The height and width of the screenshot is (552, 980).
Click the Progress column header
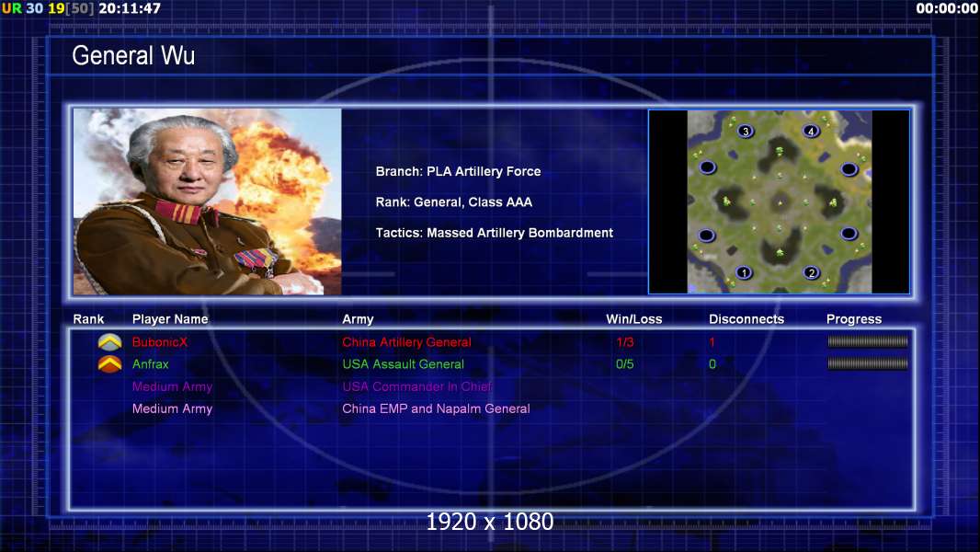tap(854, 319)
